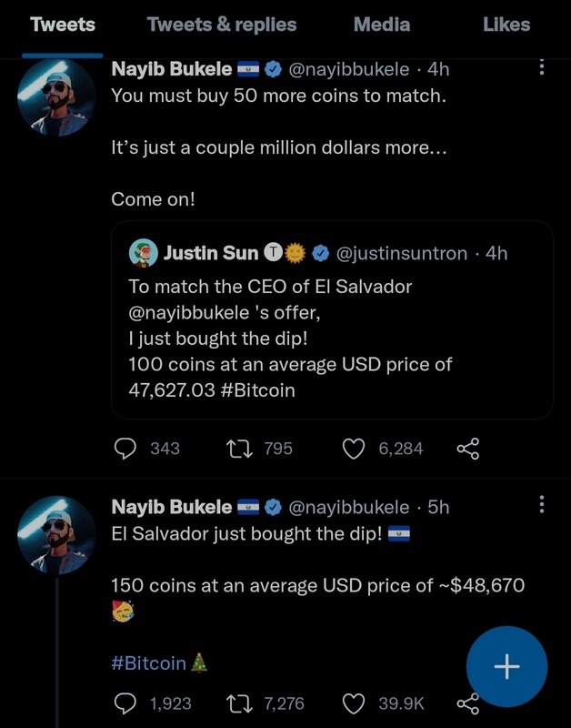Open @nayibbukele handle in the second tweet
571x728 pixels.
click(348, 507)
